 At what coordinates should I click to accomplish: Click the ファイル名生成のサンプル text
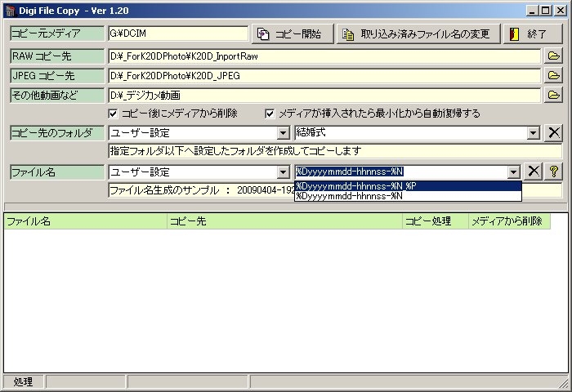(164, 190)
